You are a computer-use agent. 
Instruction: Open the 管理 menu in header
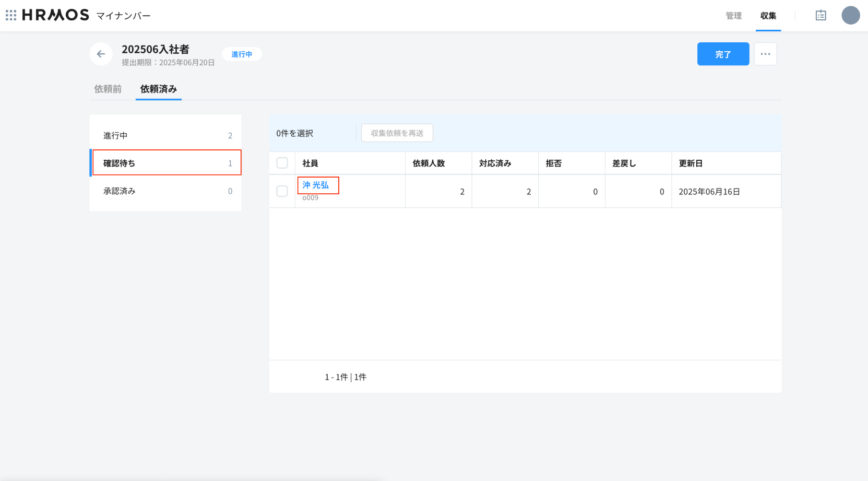pos(733,16)
